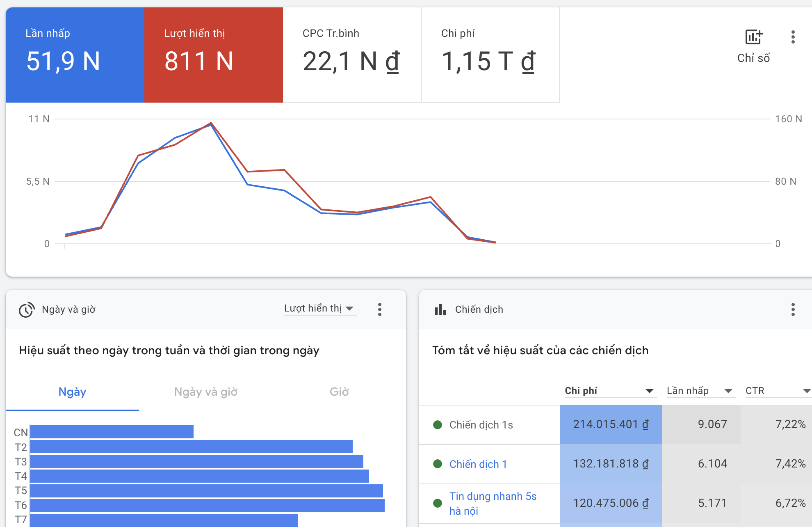
Task: Switch to the Ngày và giờ tab
Action: click(206, 392)
